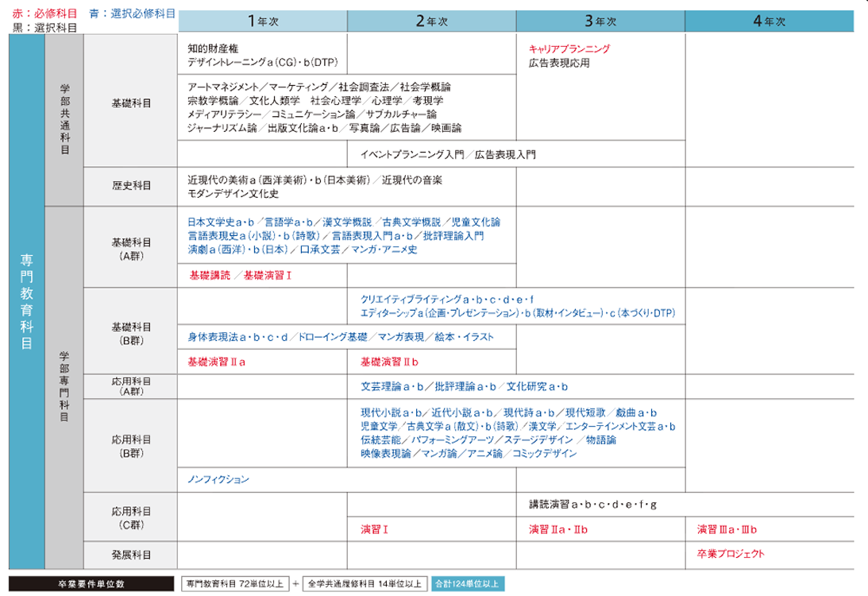Click the blue 合計124単位以上 box
The width and height of the screenshot is (868, 596).
466,584
